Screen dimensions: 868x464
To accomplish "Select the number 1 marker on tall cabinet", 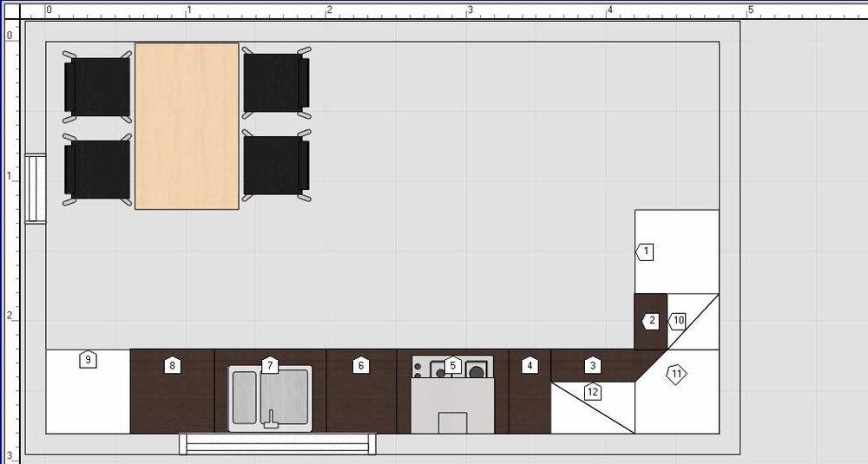I will pyautogui.click(x=645, y=252).
